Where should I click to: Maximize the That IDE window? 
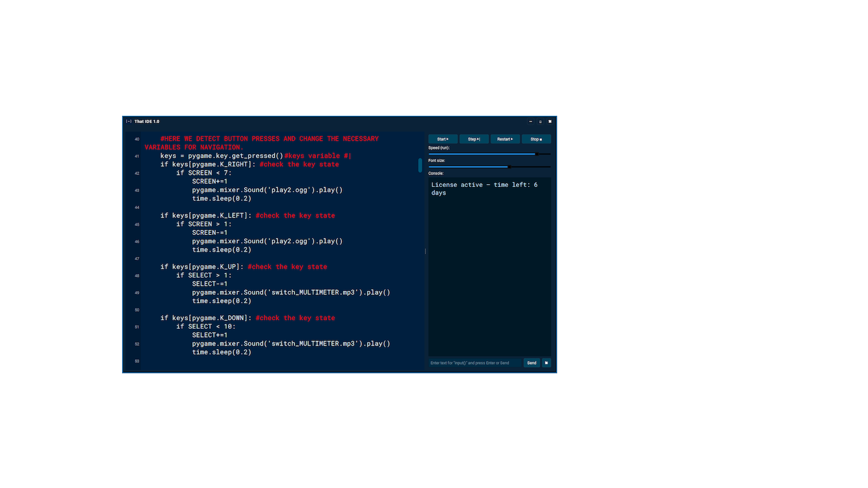(x=540, y=121)
